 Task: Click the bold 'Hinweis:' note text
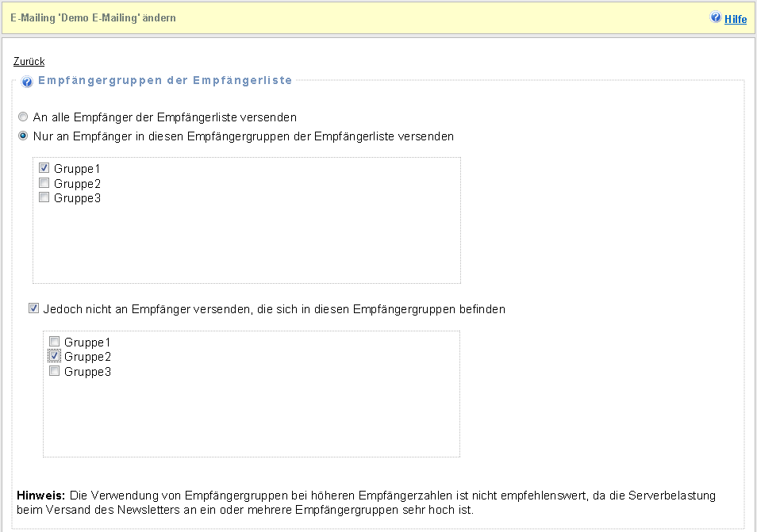(40, 496)
